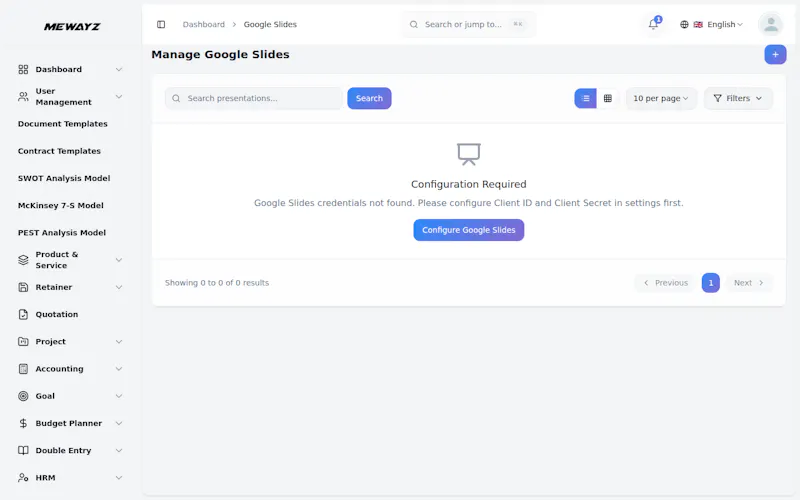Switch to list view
800x500 pixels.
pos(585,98)
